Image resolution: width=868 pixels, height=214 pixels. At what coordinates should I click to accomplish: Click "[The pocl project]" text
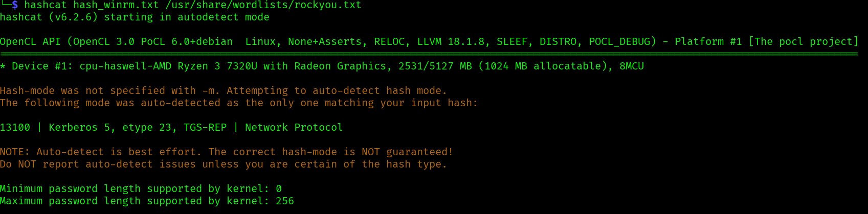[x=803, y=42]
